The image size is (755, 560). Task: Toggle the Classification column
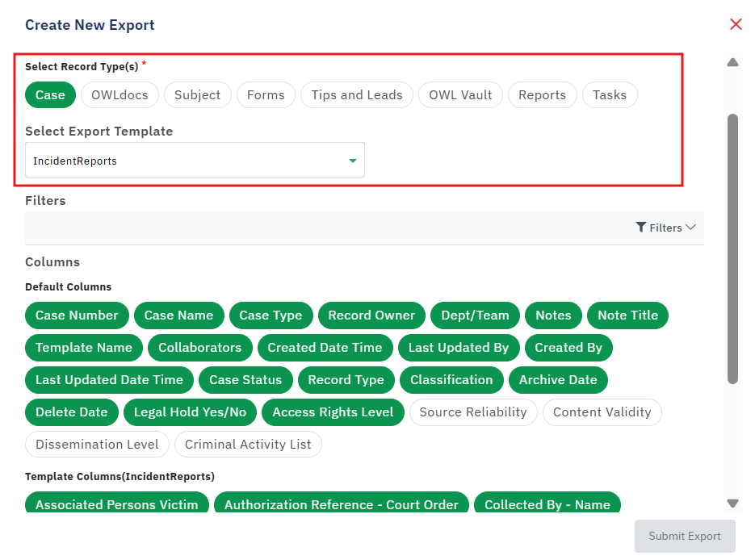pos(451,379)
